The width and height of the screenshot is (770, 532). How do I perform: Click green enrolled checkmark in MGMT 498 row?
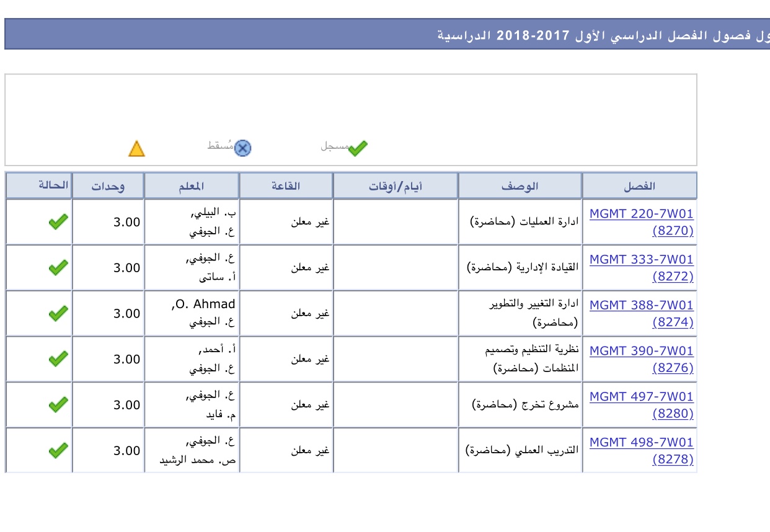click(x=58, y=451)
